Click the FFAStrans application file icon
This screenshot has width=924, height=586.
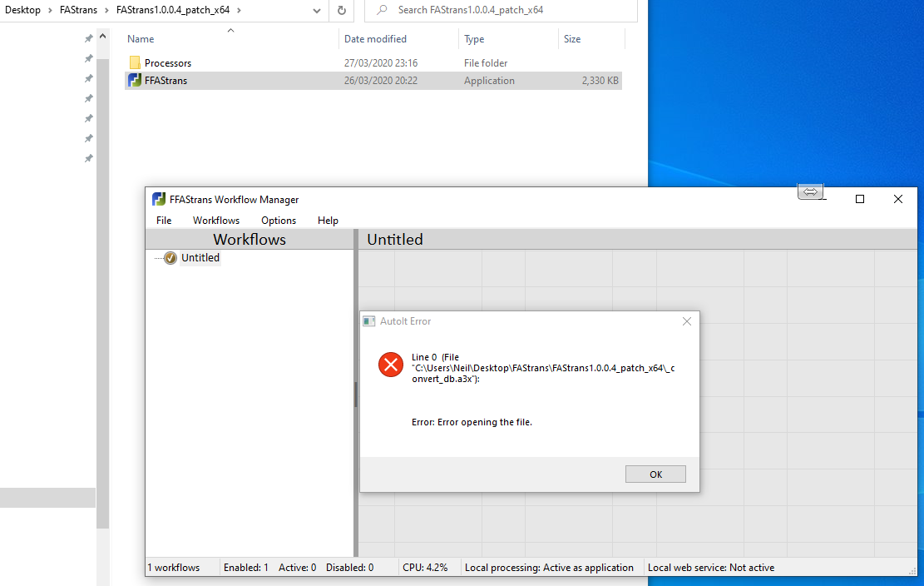click(135, 80)
